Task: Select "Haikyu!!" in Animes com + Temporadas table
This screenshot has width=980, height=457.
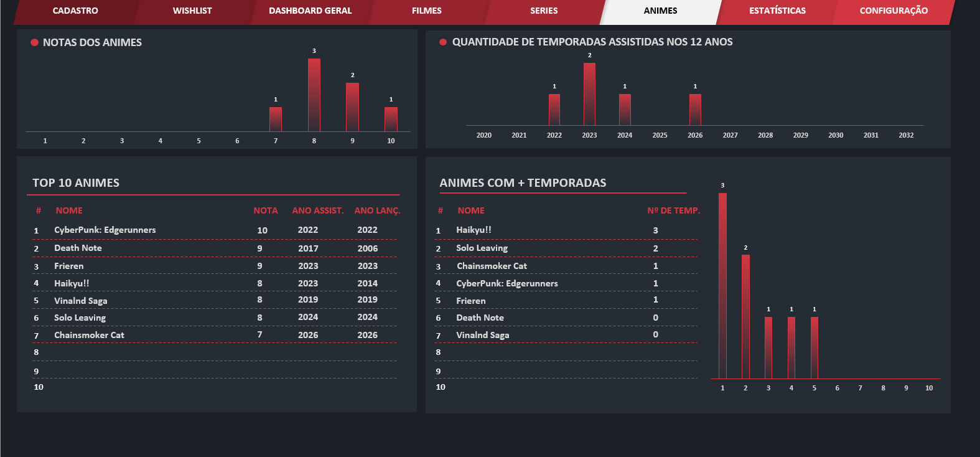Action: 474,230
